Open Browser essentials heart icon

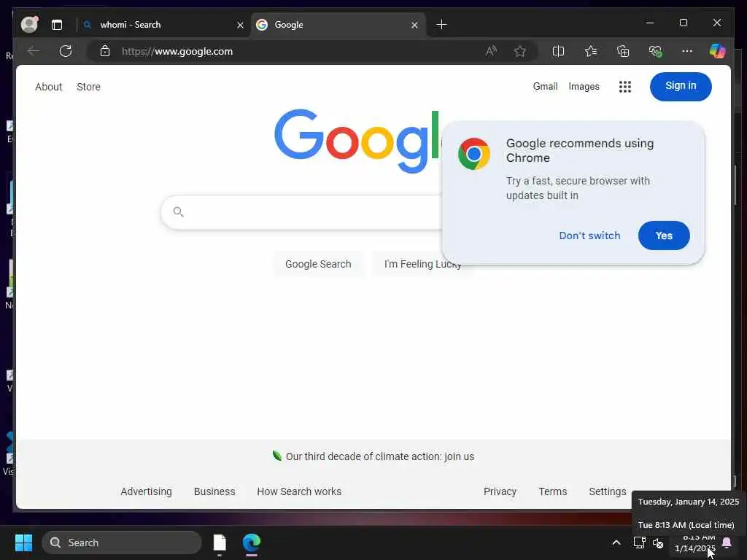[x=656, y=51]
